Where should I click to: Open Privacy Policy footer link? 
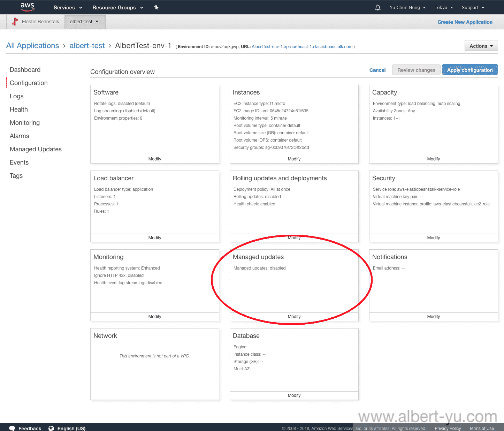coord(448,429)
